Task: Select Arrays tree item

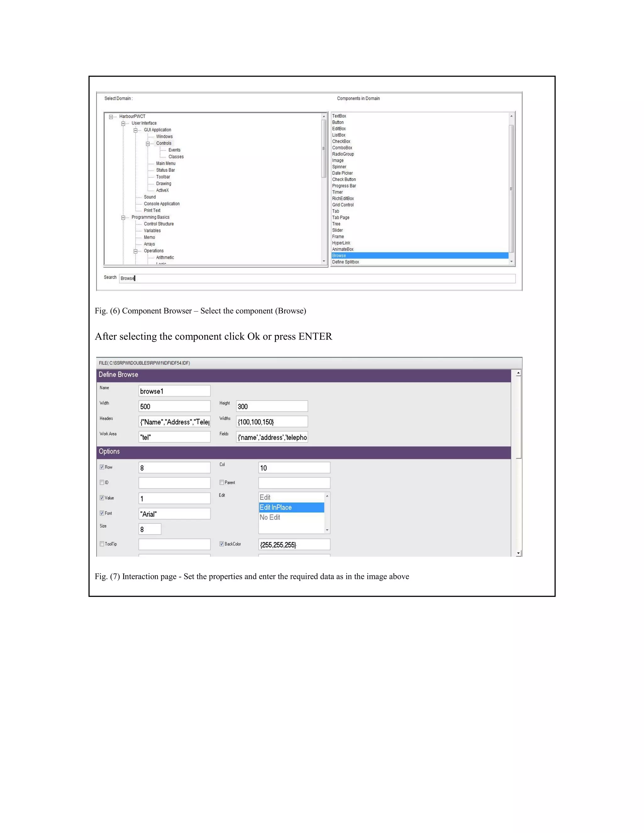Action: [x=149, y=244]
